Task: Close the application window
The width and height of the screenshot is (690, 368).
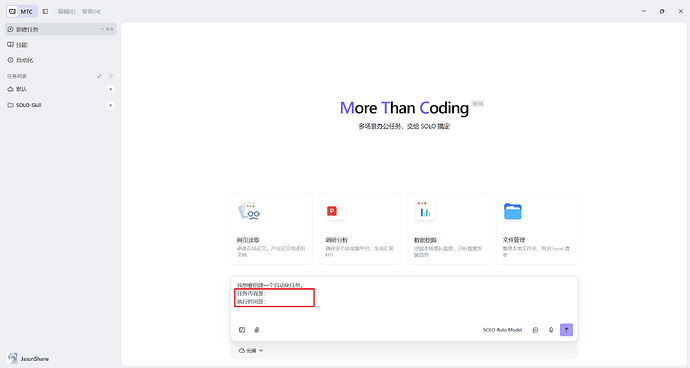Action: 681,11
